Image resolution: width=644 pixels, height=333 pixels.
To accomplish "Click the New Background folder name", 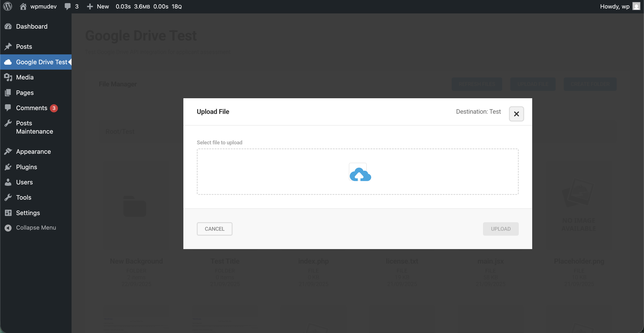I will tap(136, 261).
